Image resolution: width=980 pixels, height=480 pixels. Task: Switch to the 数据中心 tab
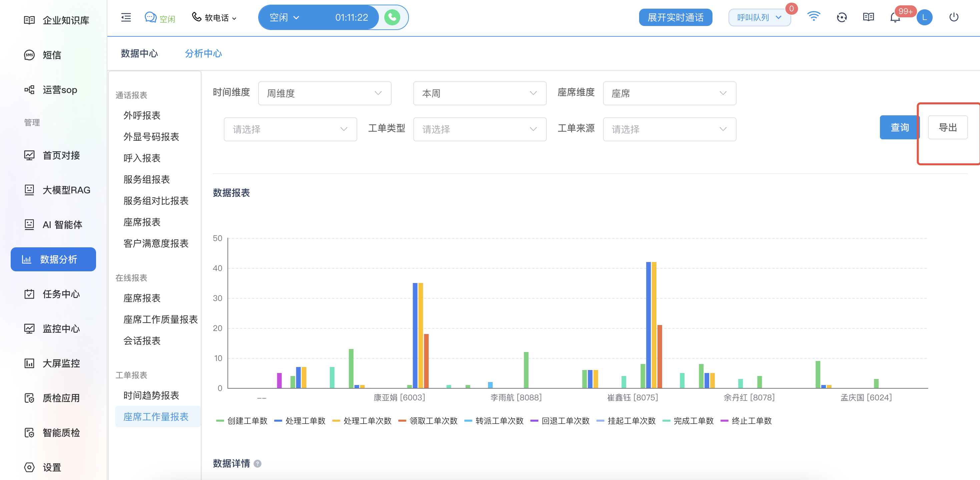pyautogui.click(x=139, y=54)
